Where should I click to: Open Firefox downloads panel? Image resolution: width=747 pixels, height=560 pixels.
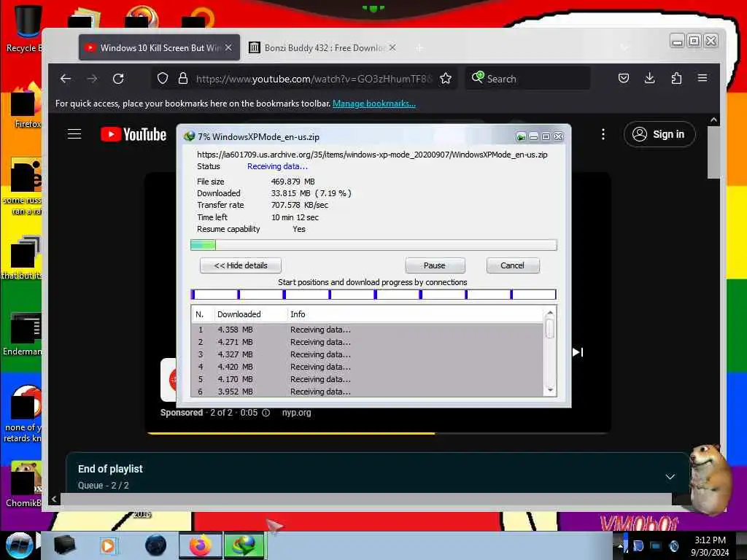coord(649,78)
